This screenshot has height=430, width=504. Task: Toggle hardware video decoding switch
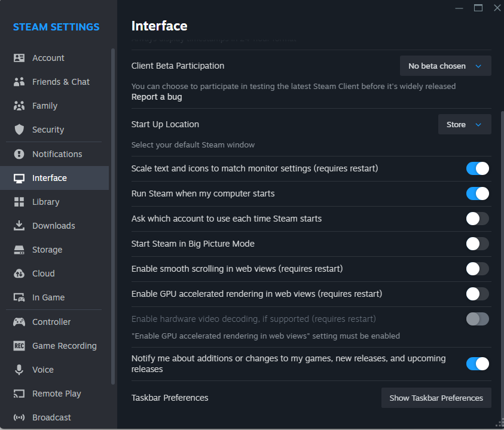477,319
